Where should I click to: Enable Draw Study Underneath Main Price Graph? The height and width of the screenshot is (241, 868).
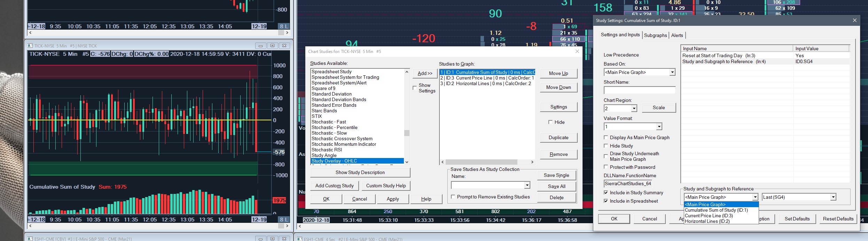click(606, 156)
